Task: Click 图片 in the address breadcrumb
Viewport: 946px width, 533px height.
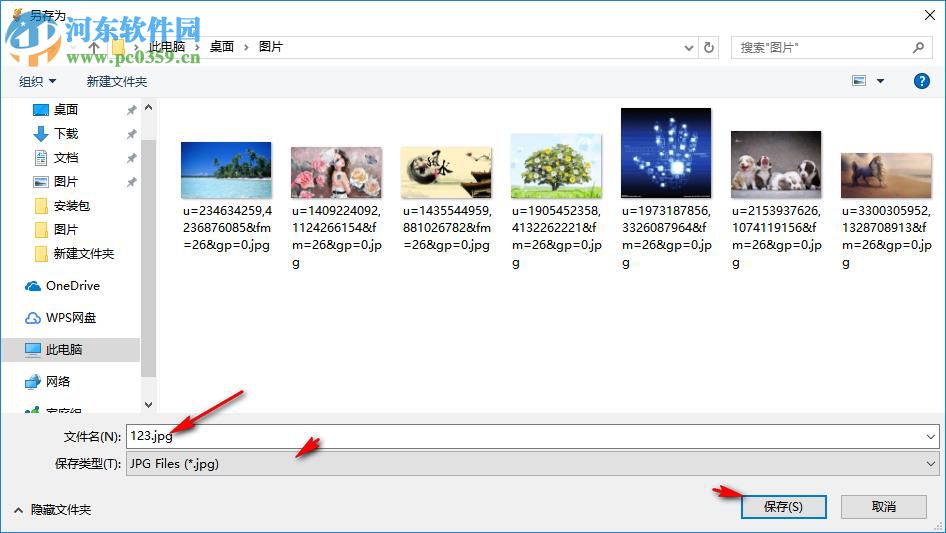Action: [x=271, y=47]
